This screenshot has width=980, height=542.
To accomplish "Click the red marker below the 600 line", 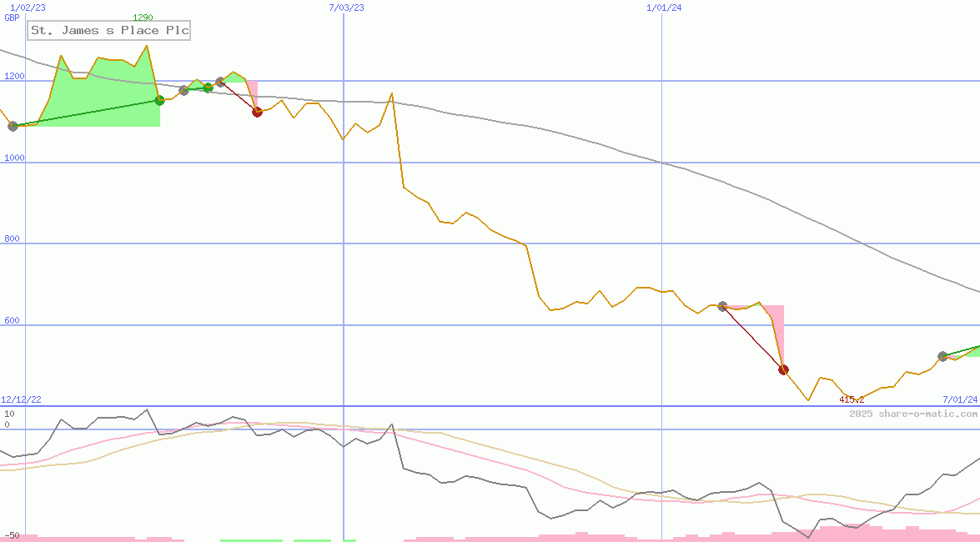I will pos(783,369).
